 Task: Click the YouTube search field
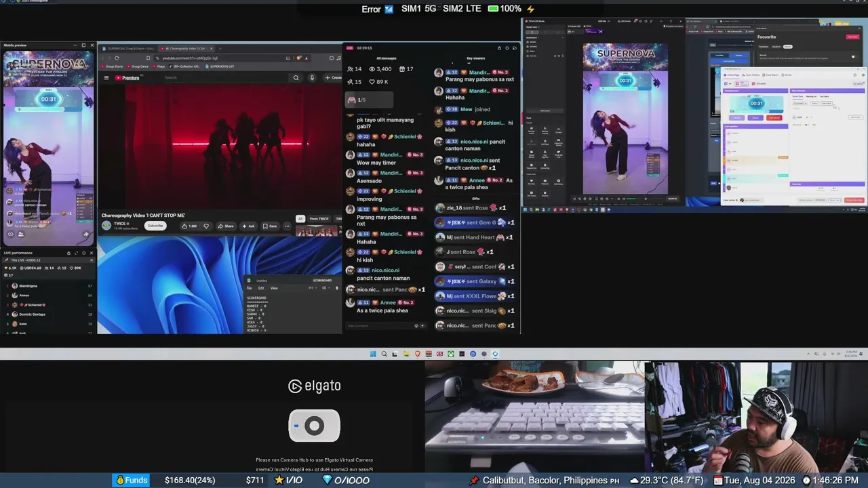coord(224,78)
